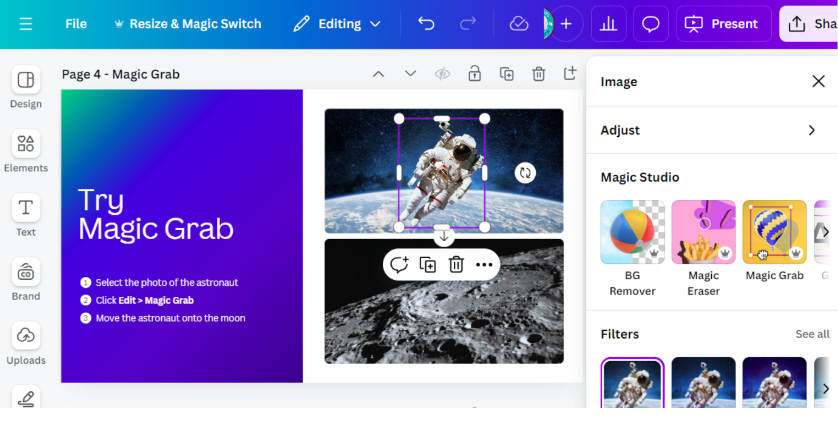
Task: Select the Magic Grab tool
Action: (774, 241)
